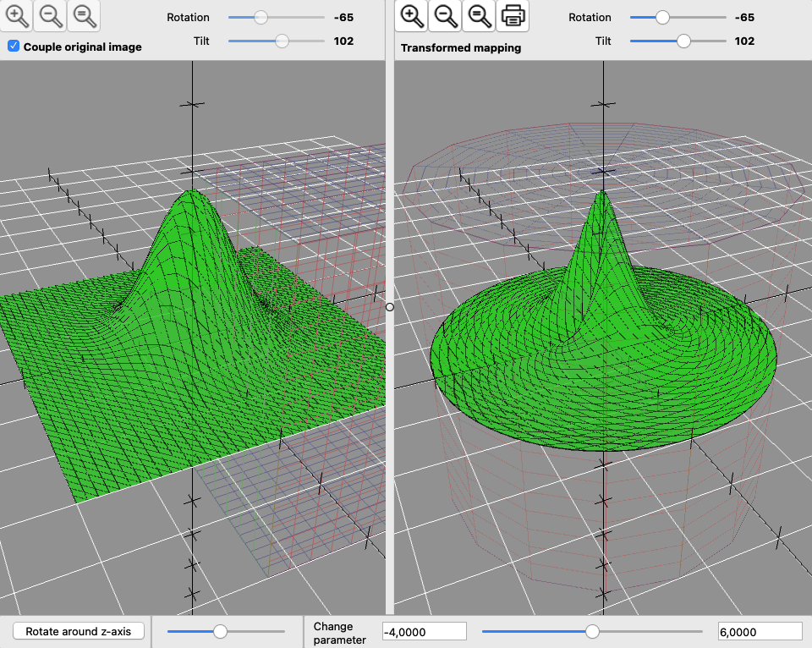Reset zoom in the left plot toolbar
The height and width of the screenshot is (648, 812).
coord(82,15)
